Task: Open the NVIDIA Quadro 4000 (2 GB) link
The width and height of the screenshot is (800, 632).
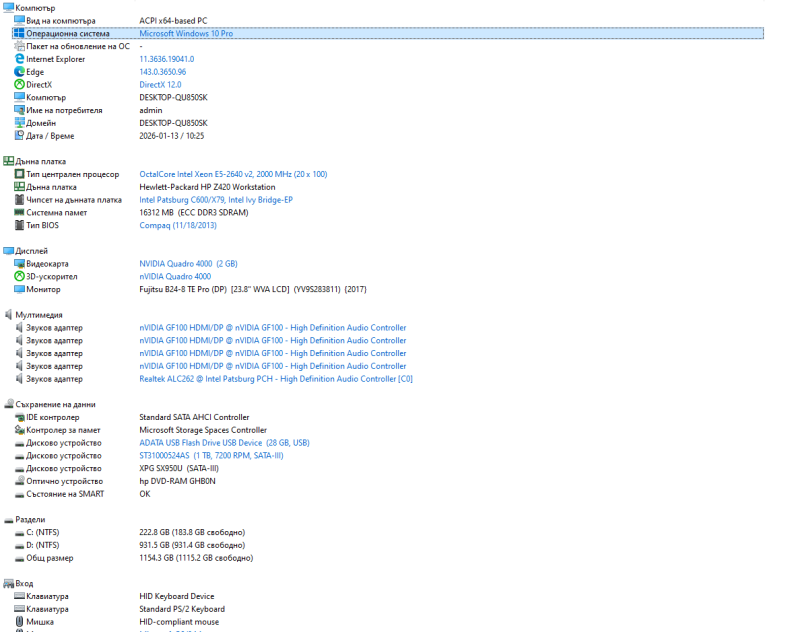Action: pyautogui.click(x=188, y=263)
